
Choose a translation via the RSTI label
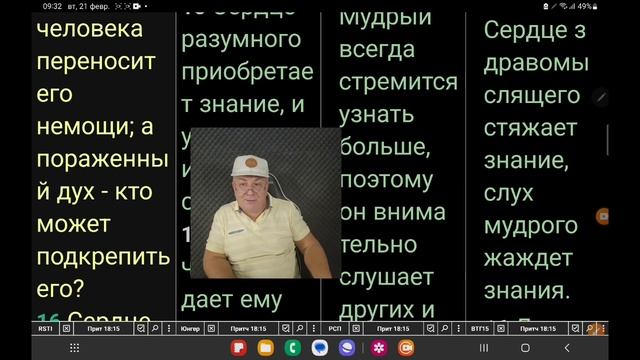point(45,329)
